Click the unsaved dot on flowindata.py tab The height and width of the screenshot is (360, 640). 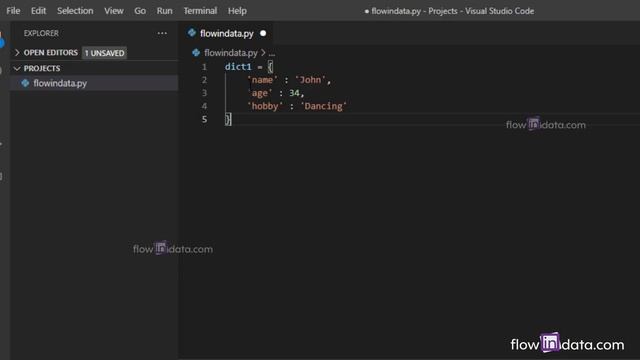[x=263, y=33]
